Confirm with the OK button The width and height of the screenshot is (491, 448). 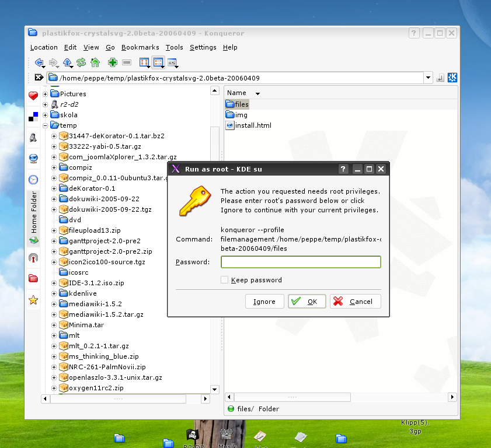(307, 301)
